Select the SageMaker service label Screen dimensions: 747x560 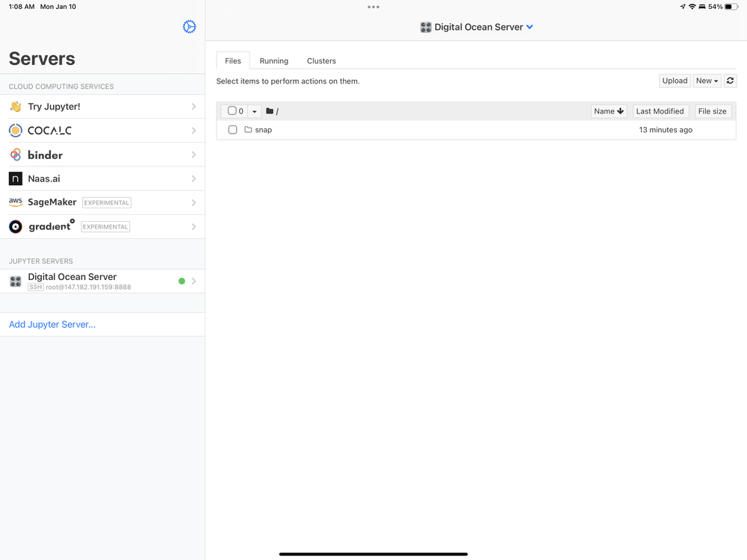(x=52, y=202)
